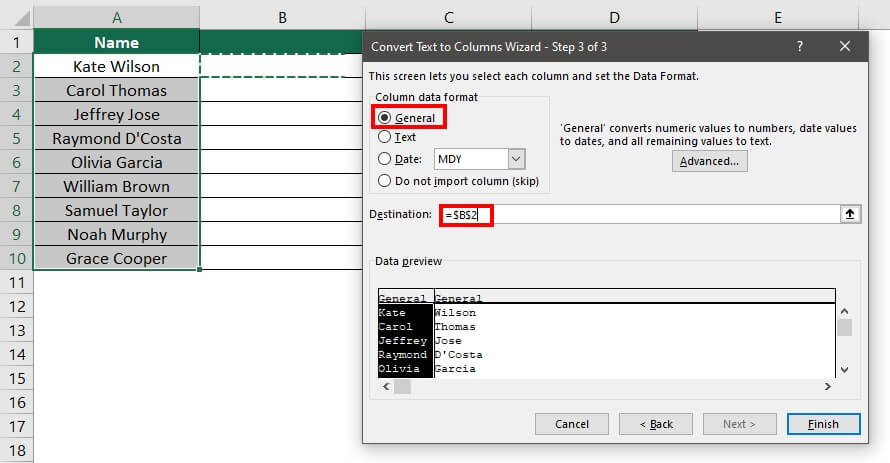890x463 pixels.
Task: Choose the Date data format radio
Action: point(384,159)
